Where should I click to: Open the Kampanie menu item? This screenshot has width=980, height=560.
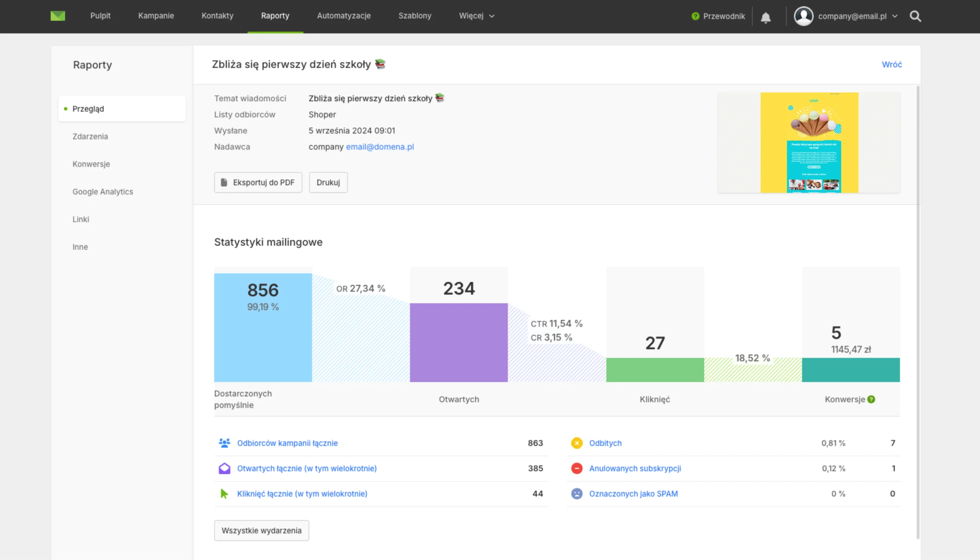click(x=156, y=16)
